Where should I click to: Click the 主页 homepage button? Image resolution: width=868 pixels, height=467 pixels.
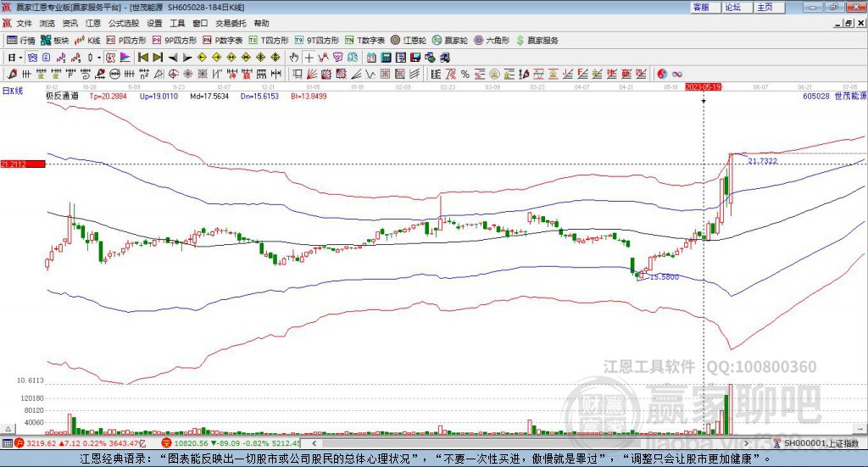770,7
